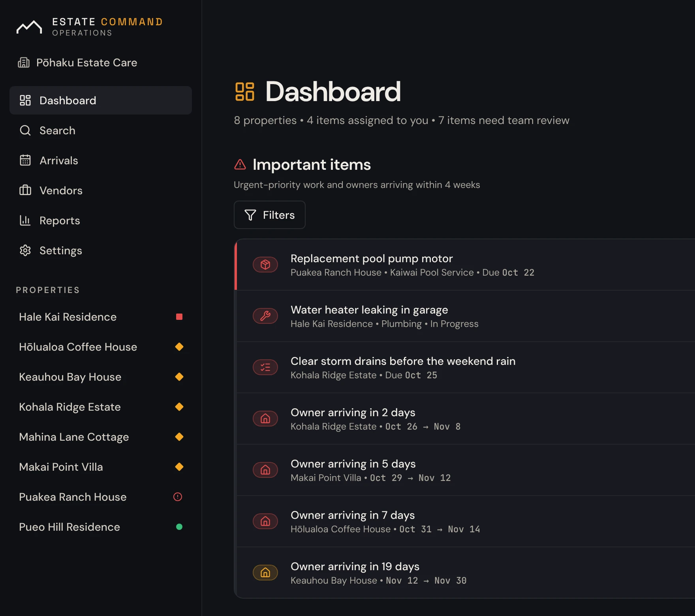Click the Arrivals calendar icon
695x616 pixels.
coord(25,160)
